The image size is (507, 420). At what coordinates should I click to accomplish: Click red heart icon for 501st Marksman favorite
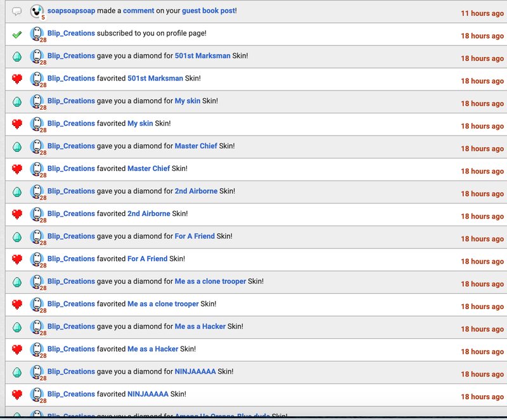click(x=17, y=79)
